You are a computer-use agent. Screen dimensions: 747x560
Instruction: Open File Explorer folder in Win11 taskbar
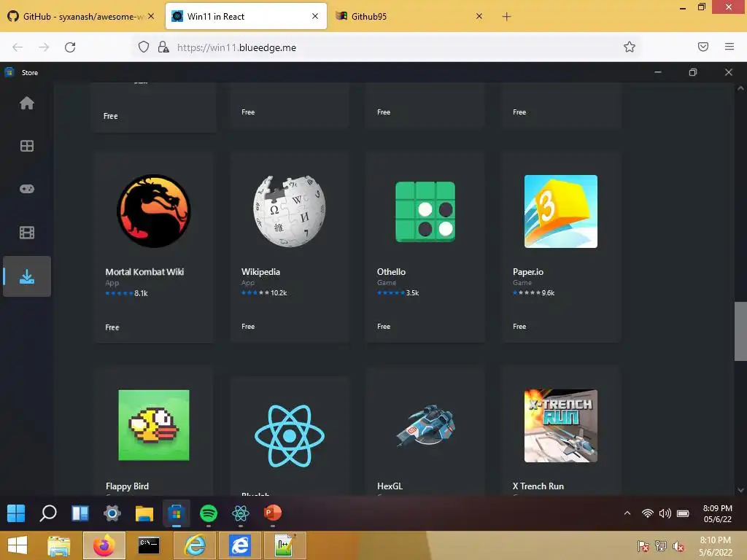[x=144, y=513]
